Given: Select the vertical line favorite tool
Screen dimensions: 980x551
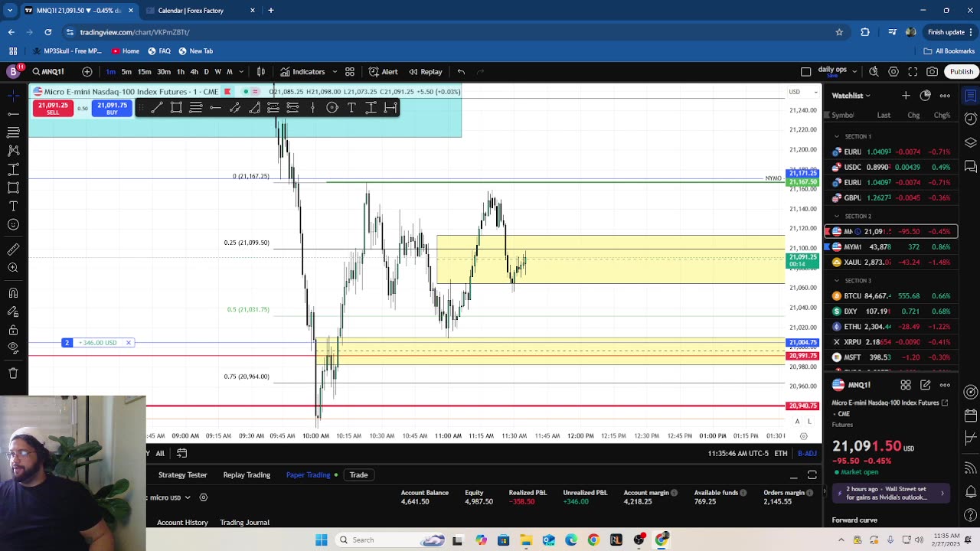Looking at the screenshot, I should pos(312,108).
